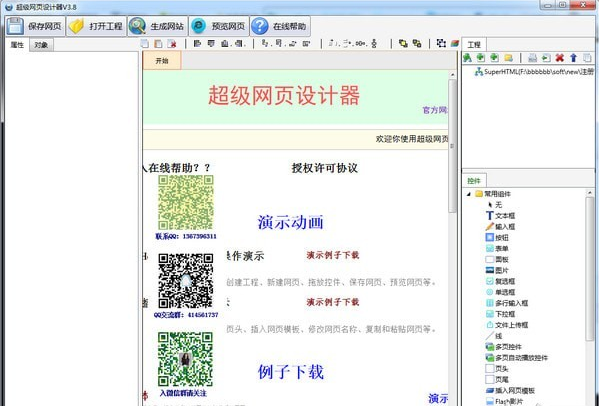Click the vertical spacing icon in toolbar

tap(374, 44)
